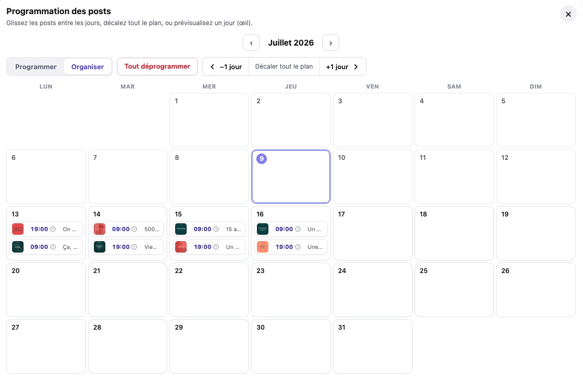
Task: Select the day 26 calendar cell
Action: [x=536, y=290]
